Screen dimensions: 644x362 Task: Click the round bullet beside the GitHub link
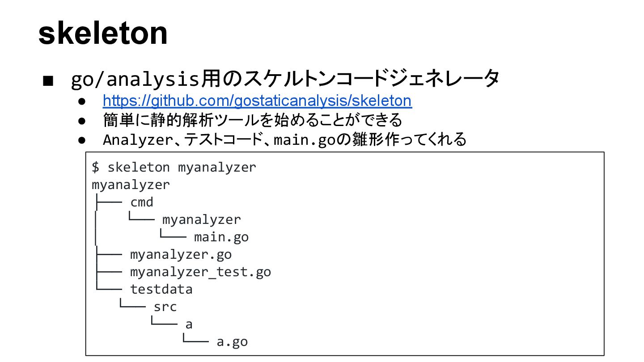coord(82,101)
